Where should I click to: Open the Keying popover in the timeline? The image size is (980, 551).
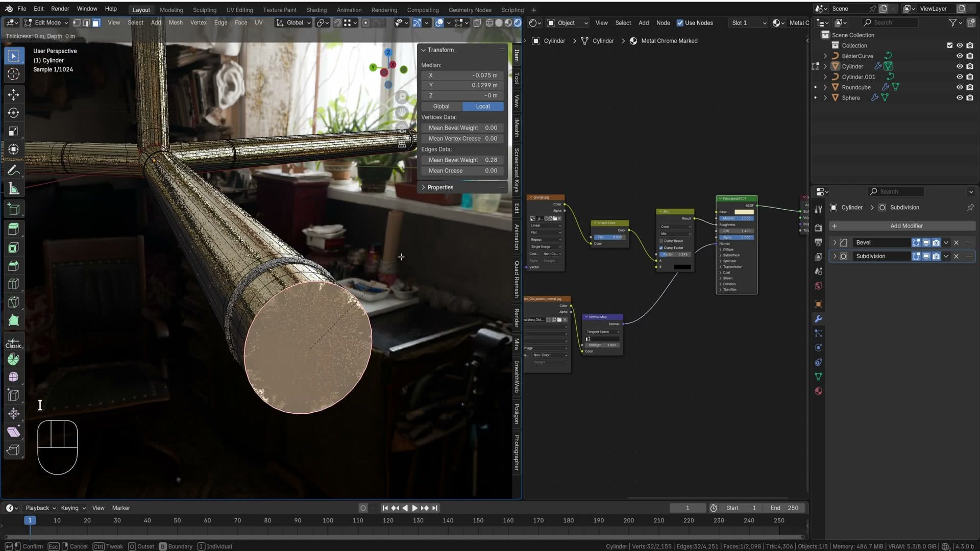(x=73, y=508)
